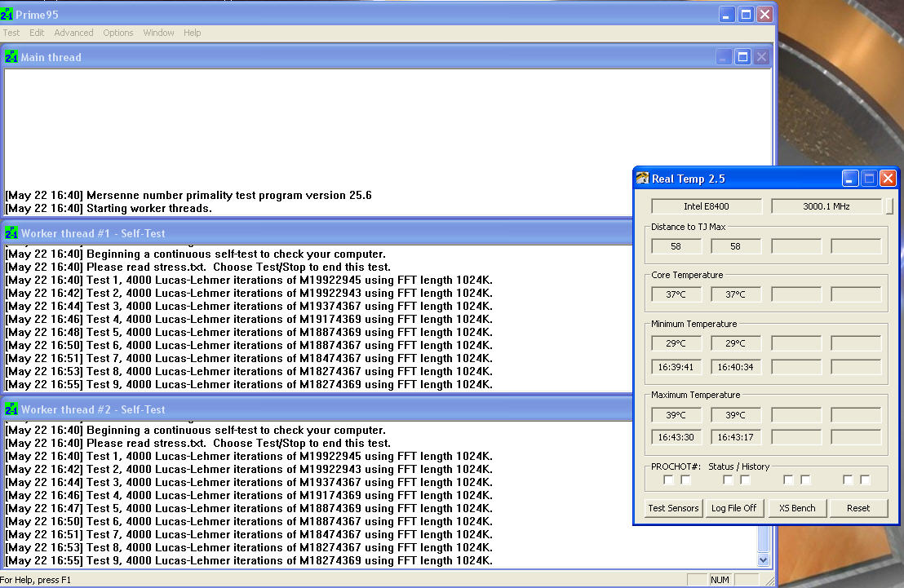This screenshot has width=904, height=588.
Task: Click the 'Status / History' label
Action: point(739,466)
